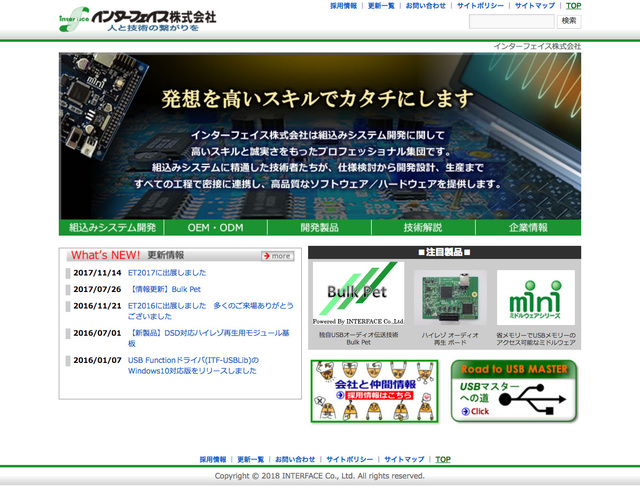Open the Bulk Pet product image
640x497 pixels.
[358, 293]
